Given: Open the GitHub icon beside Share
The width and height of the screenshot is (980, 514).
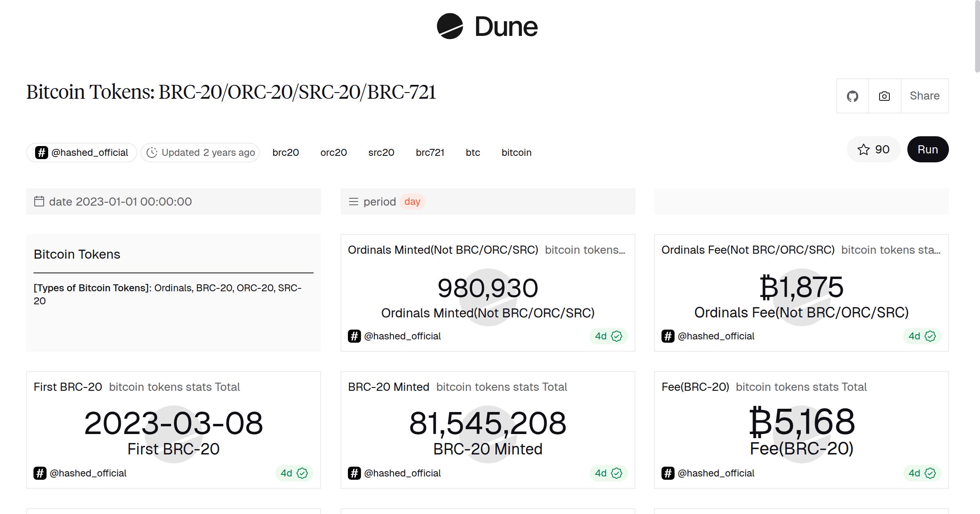Looking at the screenshot, I should click(x=853, y=96).
